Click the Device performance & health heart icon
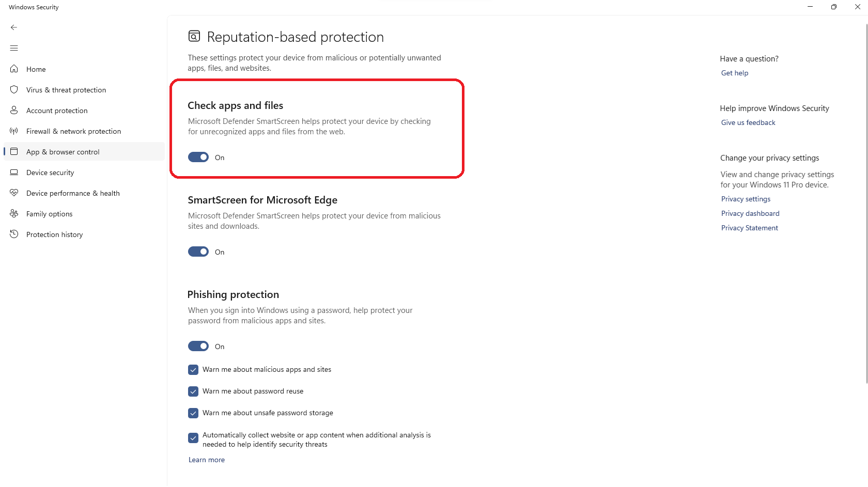The image size is (868, 487). (14, 193)
